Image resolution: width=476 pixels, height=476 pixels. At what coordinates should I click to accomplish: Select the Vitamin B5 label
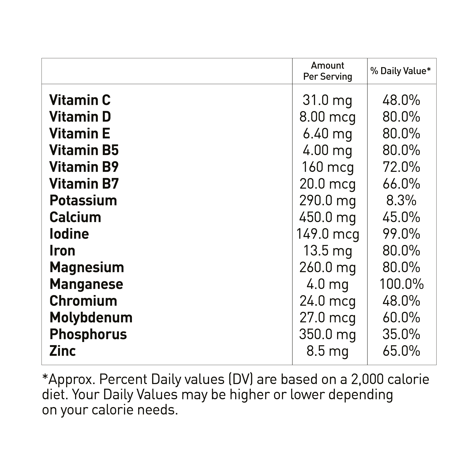point(84,150)
